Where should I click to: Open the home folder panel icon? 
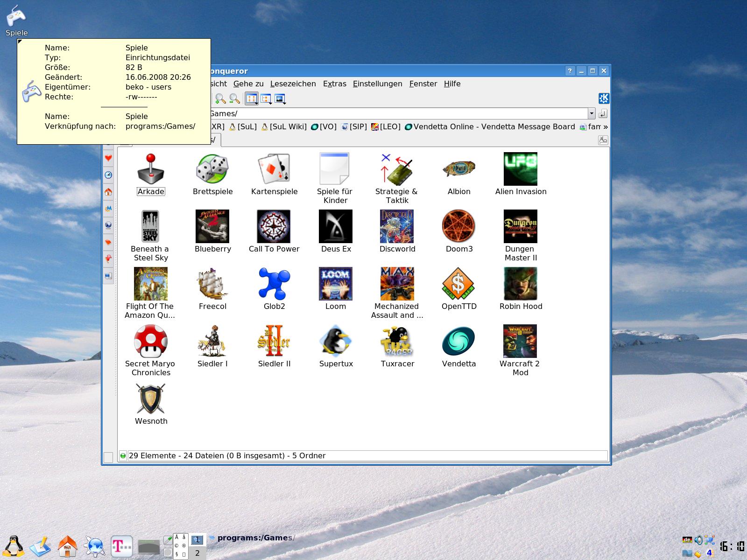(67, 546)
